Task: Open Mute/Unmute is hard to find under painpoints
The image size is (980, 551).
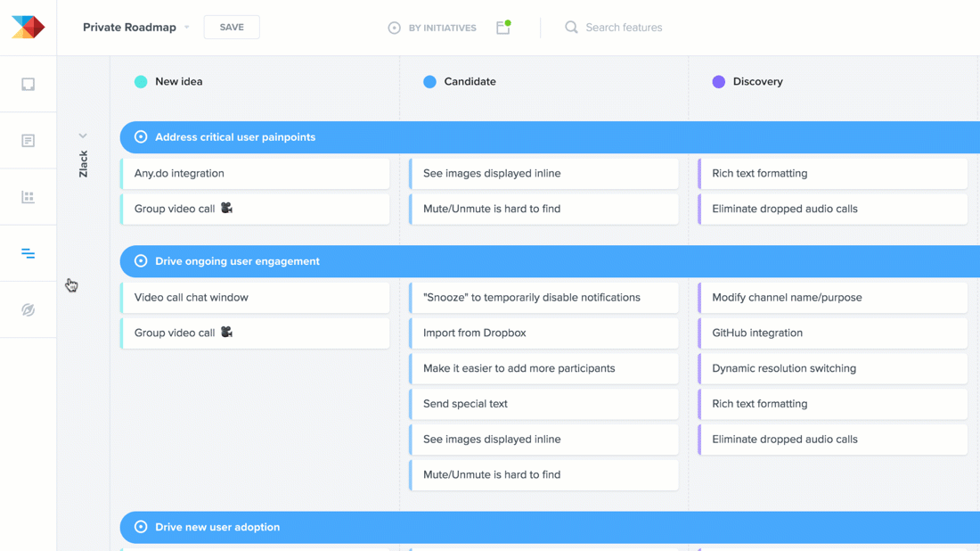Action: (543, 209)
